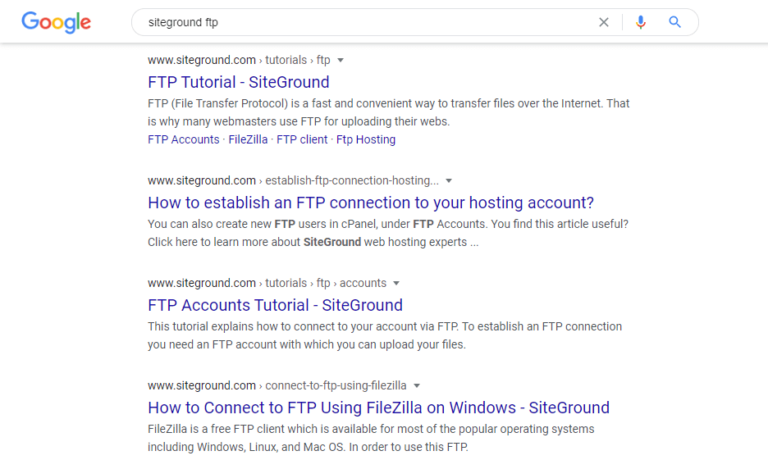Open FTP Tutorial - SiteGround result
Viewport: 768px width, 460px height.
click(x=239, y=82)
